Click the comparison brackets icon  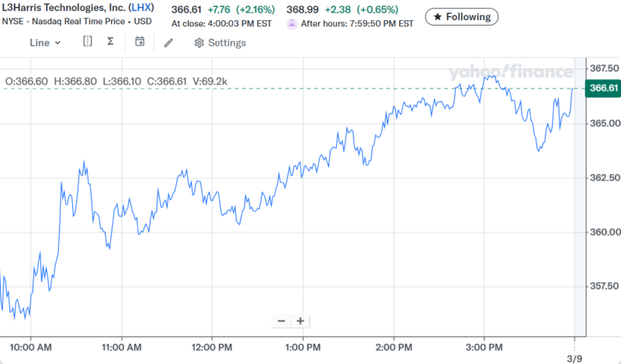click(88, 42)
